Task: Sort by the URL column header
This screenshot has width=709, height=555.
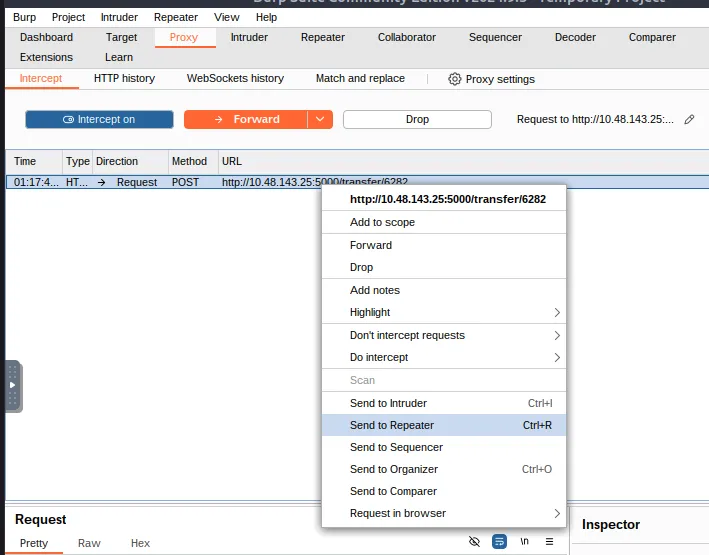Action: coord(232,161)
